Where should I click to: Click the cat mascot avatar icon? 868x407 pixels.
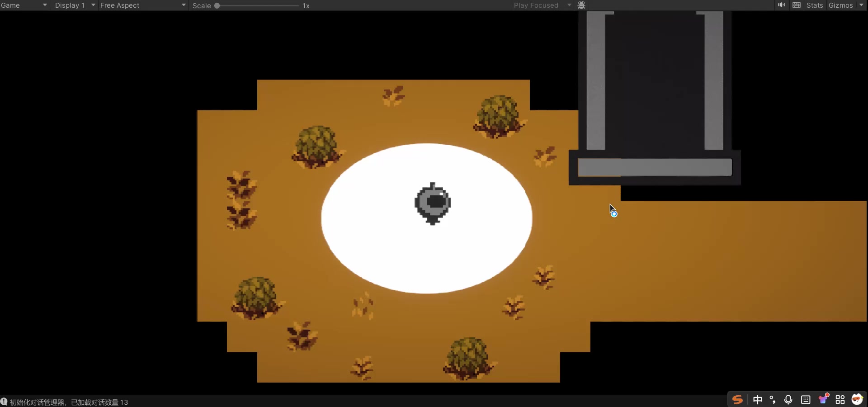(857, 399)
